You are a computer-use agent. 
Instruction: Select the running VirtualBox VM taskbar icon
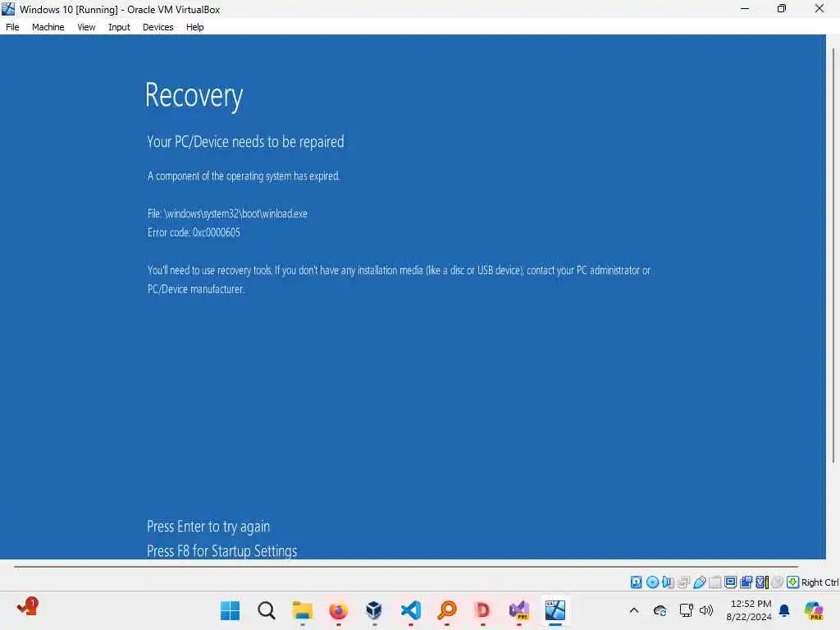coord(555,610)
